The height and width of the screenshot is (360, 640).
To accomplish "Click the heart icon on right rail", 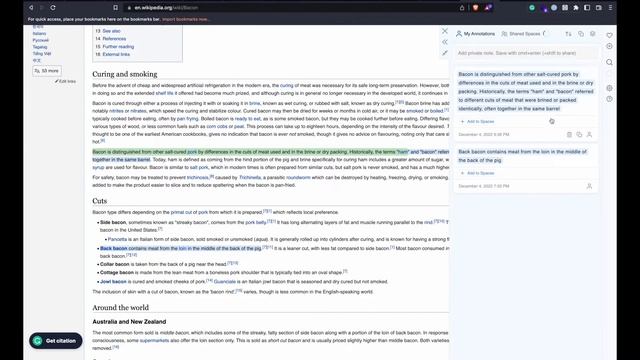I will coord(609,36).
